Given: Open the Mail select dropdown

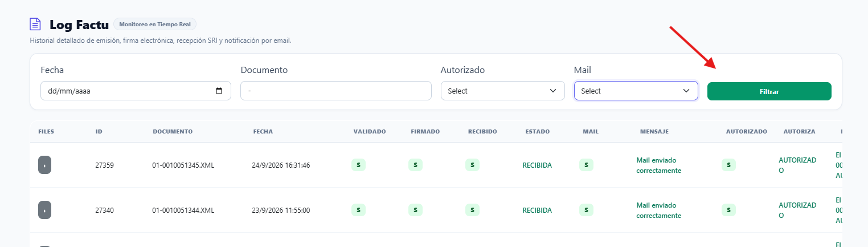Looking at the screenshot, I should click(x=636, y=91).
